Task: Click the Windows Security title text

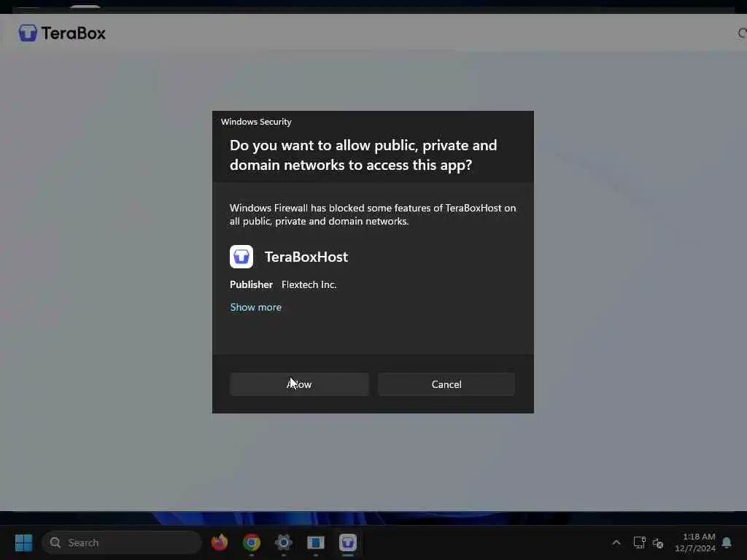Action: click(256, 122)
